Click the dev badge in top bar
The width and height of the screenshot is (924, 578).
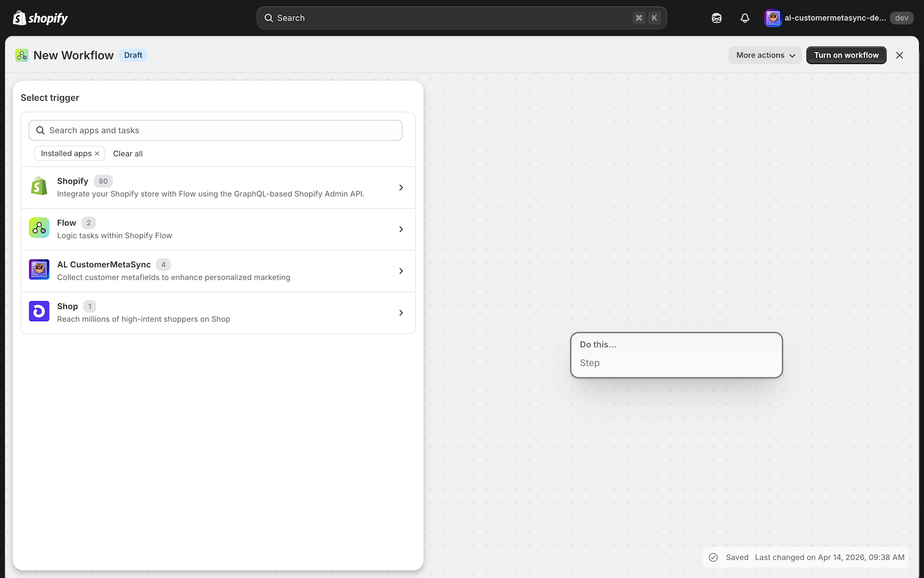[902, 18]
